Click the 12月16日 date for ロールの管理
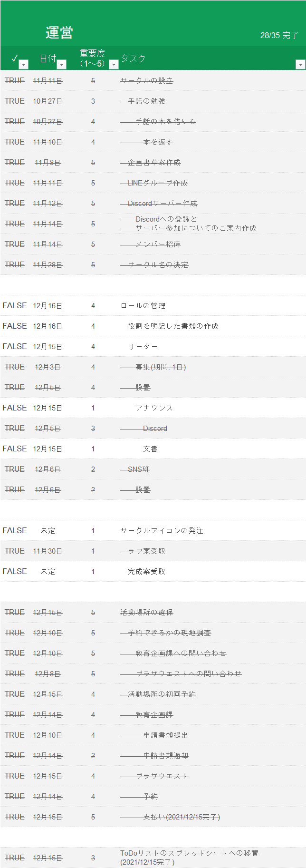This screenshot has height=868, width=306. tap(48, 306)
